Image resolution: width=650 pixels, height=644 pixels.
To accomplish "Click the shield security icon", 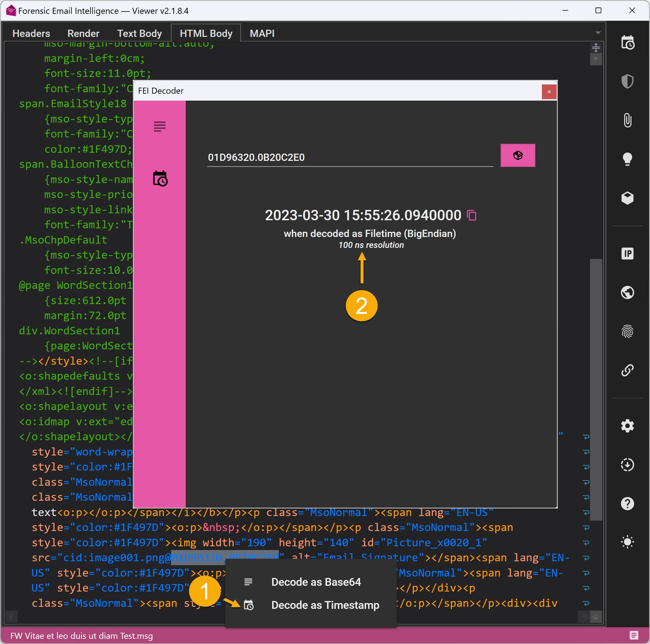I will click(x=627, y=81).
